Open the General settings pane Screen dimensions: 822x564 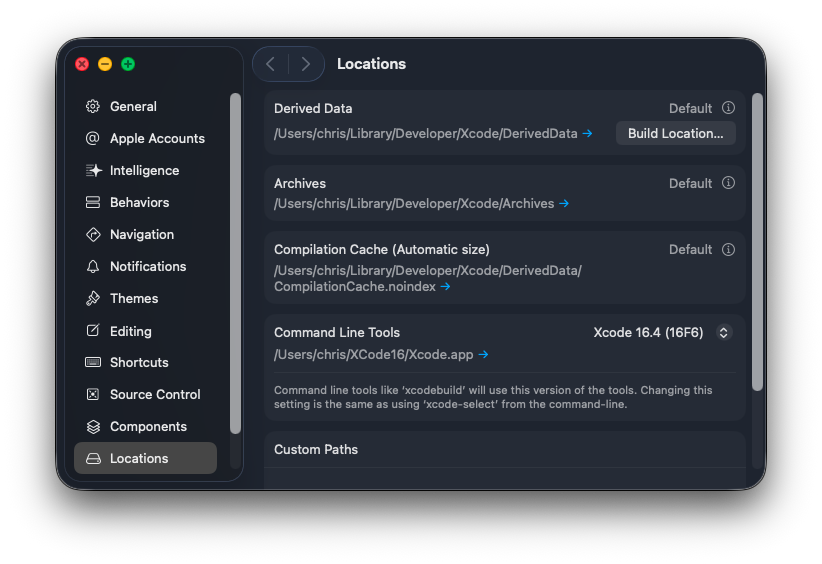pos(145,106)
